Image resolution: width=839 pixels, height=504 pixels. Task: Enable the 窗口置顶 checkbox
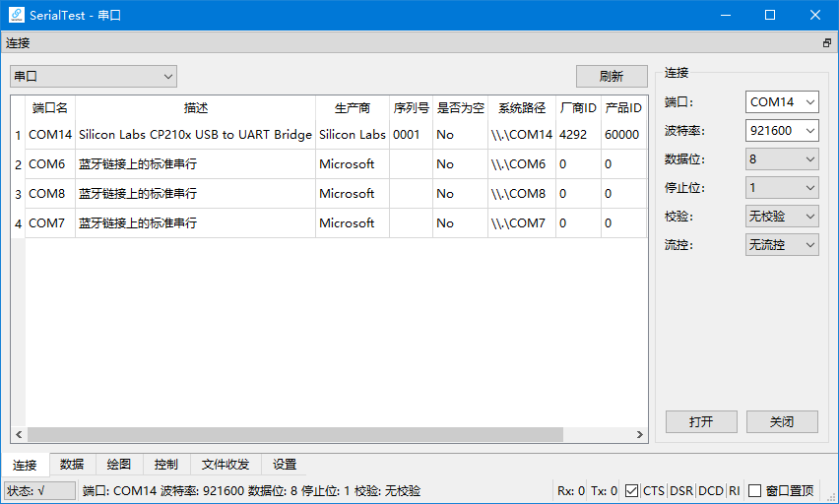pyautogui.click(x=754, y=490)
